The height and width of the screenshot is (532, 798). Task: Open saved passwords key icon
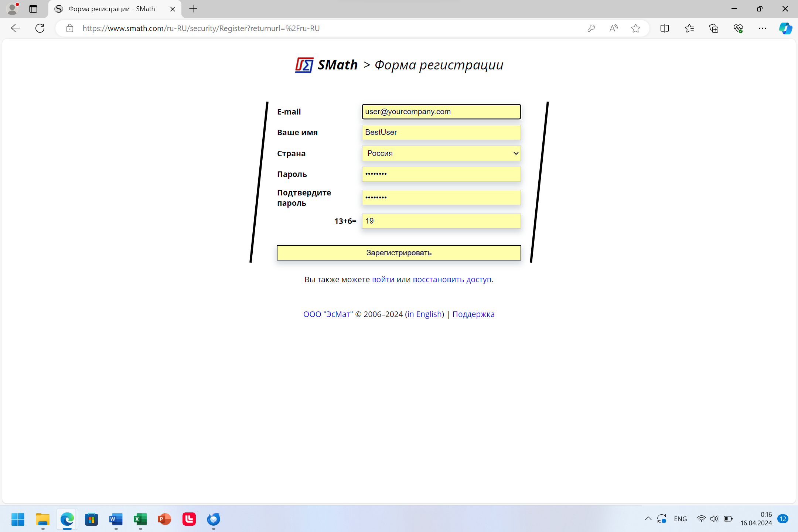tap(591, 28)
